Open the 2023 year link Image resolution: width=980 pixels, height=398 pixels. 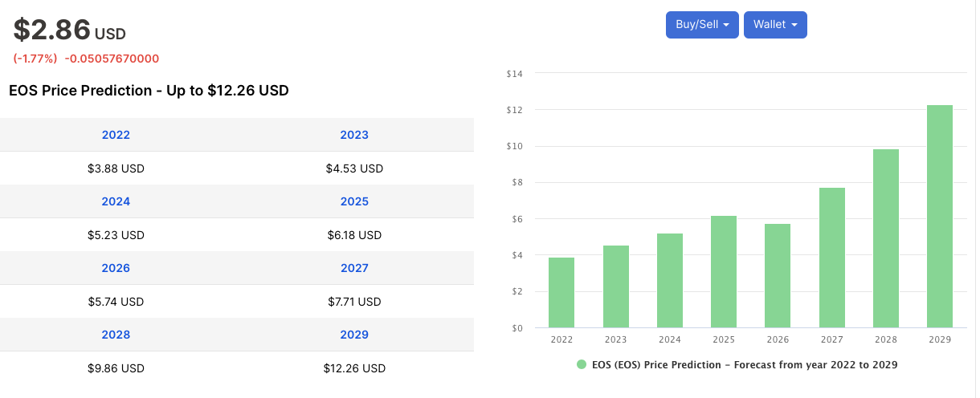click(x=354, y=135)
